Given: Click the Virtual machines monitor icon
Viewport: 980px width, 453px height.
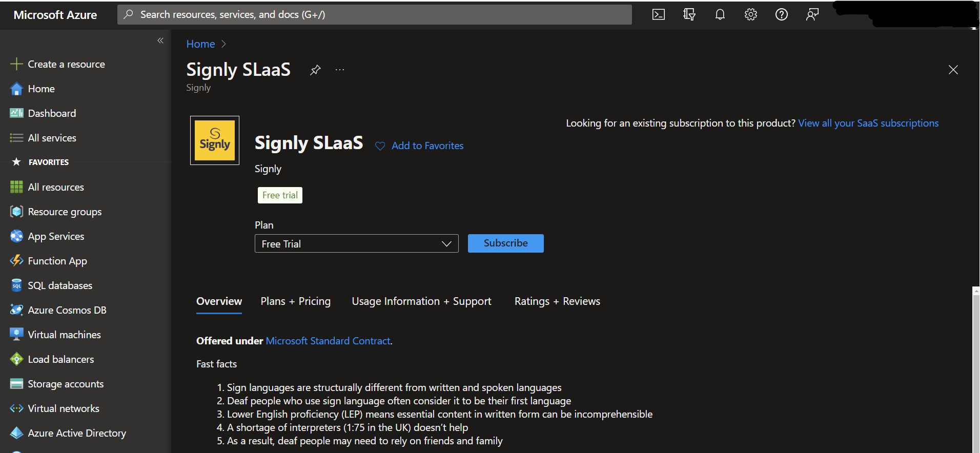Looking at the screenshot, I should tap(16, 335).
